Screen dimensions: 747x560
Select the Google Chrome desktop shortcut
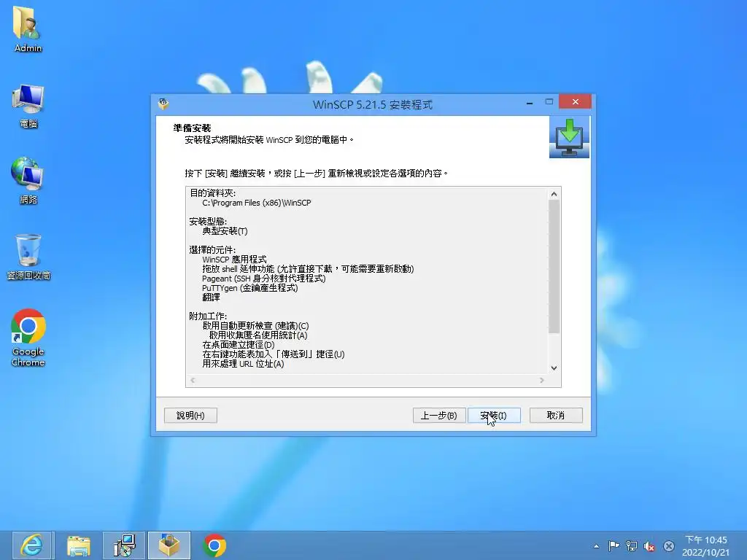pyautogui.click(x=28, y=338)
